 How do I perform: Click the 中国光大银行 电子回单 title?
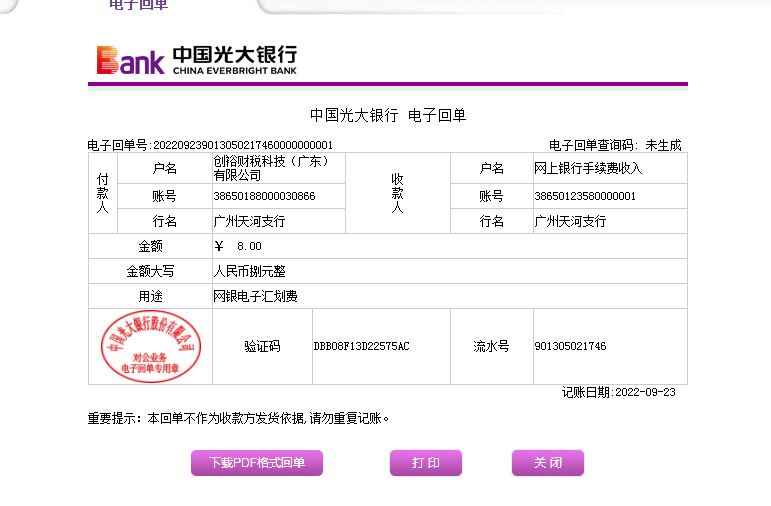(387, 116)
